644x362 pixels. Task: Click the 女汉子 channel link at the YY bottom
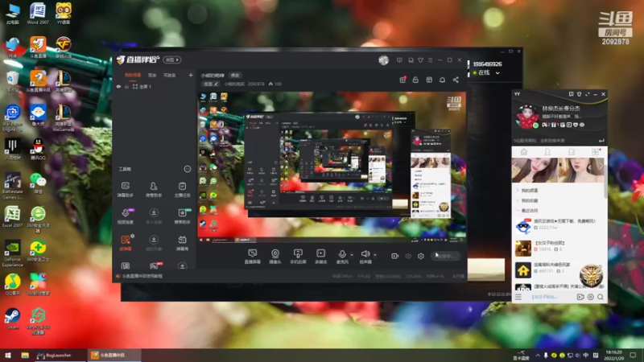point(545,297)
